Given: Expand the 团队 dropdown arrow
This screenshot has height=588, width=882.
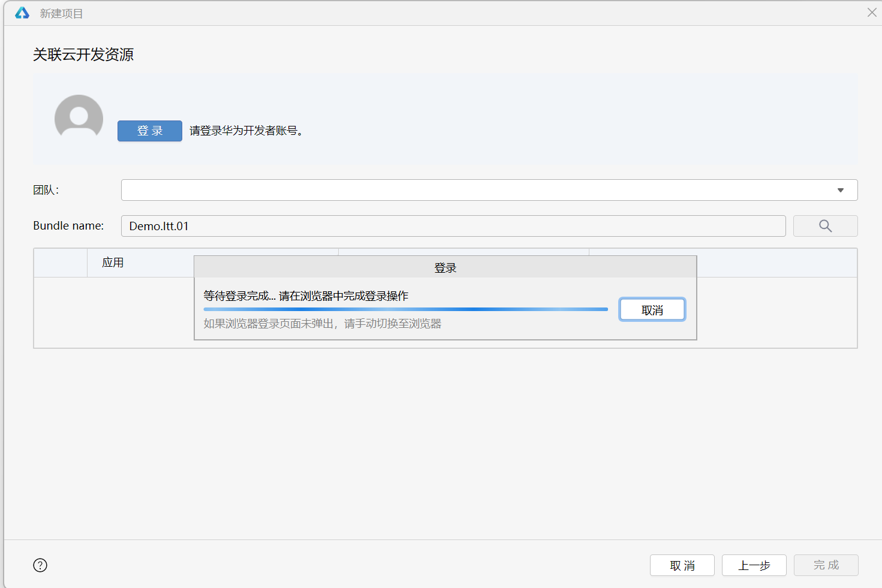Looking at the screenshot, I should (841, 190).
